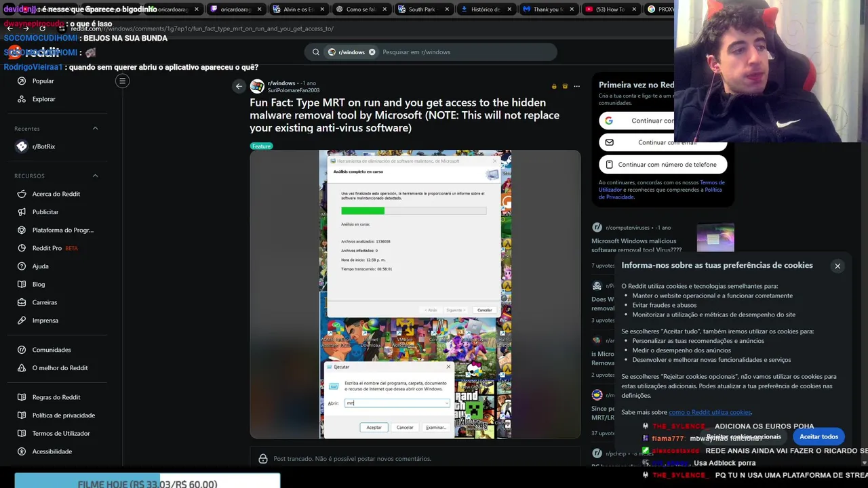Open the Política de Privacidade link in signup card
This screenshot has width=868, height=488.
point(660,193)
